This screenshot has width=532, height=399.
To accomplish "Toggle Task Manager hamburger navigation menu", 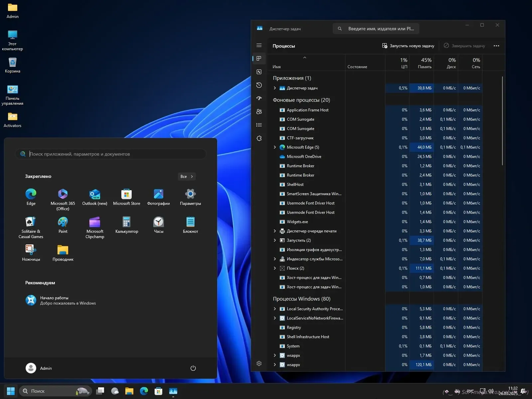I will tap(259, 46).
